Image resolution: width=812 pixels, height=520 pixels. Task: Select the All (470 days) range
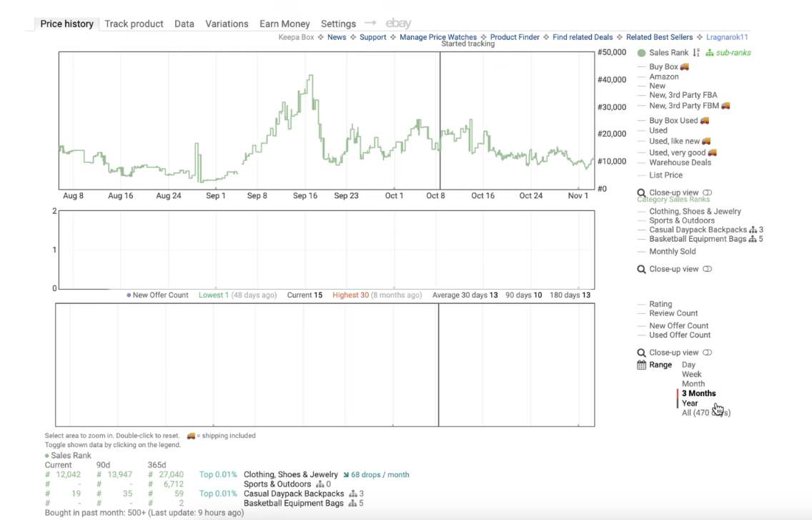[x=706, y=413]
